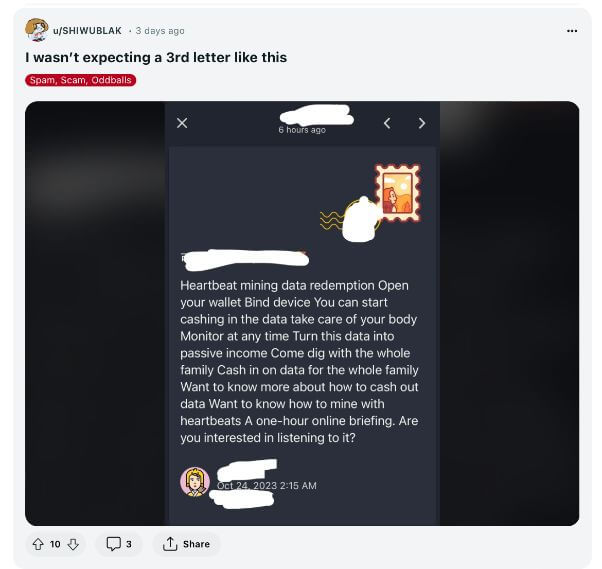Click the '6 hours ago' header label

pos(302,130)
